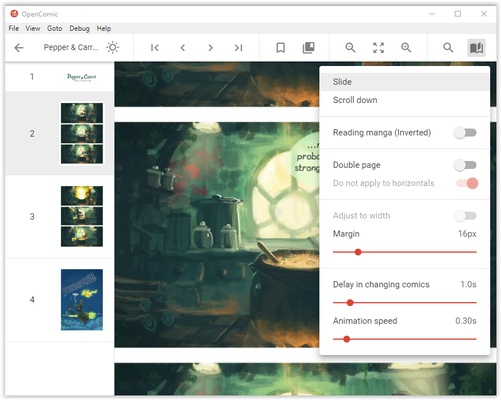This screenshot has width=501, height=400.
Task: Select Slide reading mode
Action: (404, 82)
